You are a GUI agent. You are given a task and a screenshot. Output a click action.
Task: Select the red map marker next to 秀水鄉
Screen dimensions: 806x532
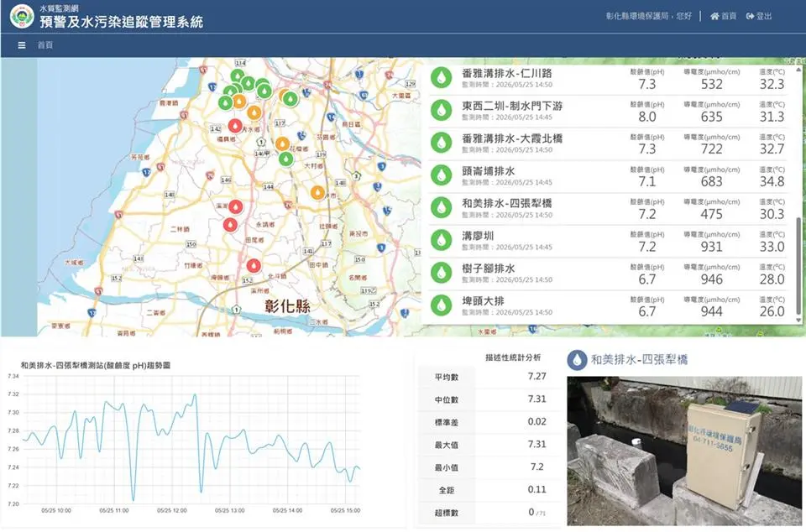coord(235,126)
